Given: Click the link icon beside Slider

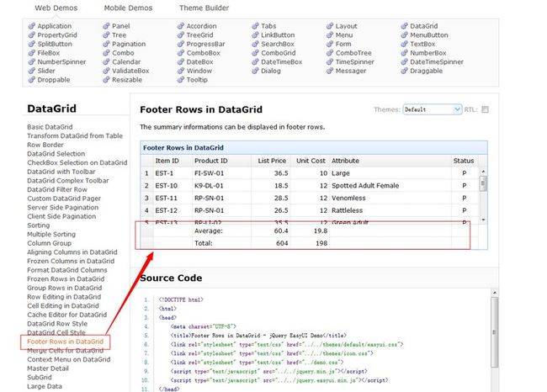Looking at the screenshot, I should click(32, 71).
